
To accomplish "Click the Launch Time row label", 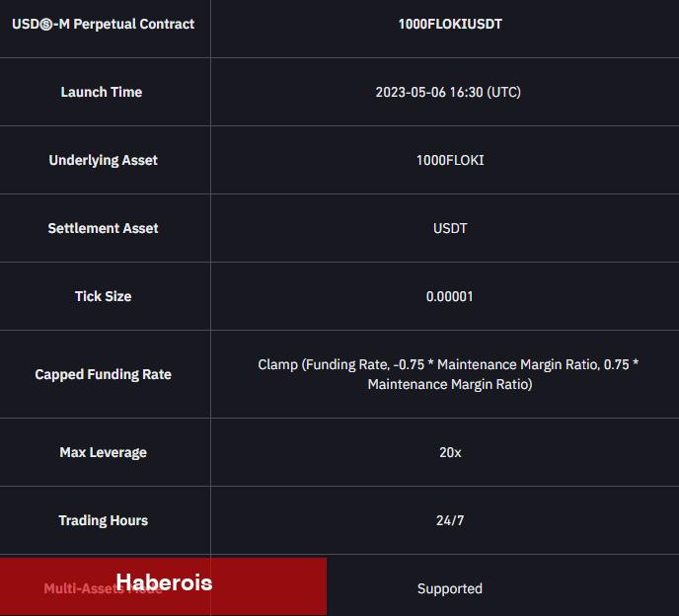I will [102, 92].
